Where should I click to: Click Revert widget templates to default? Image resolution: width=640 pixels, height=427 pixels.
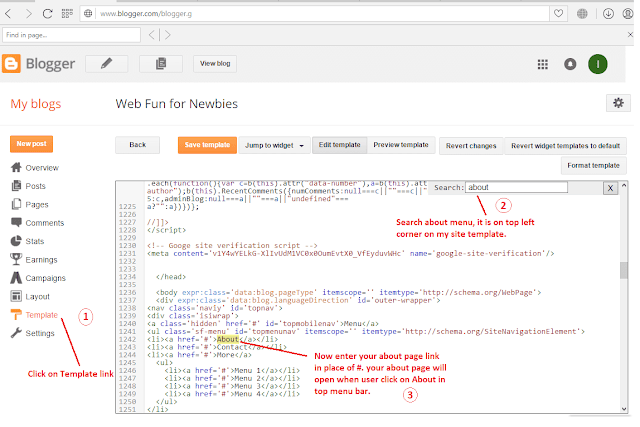565,146
